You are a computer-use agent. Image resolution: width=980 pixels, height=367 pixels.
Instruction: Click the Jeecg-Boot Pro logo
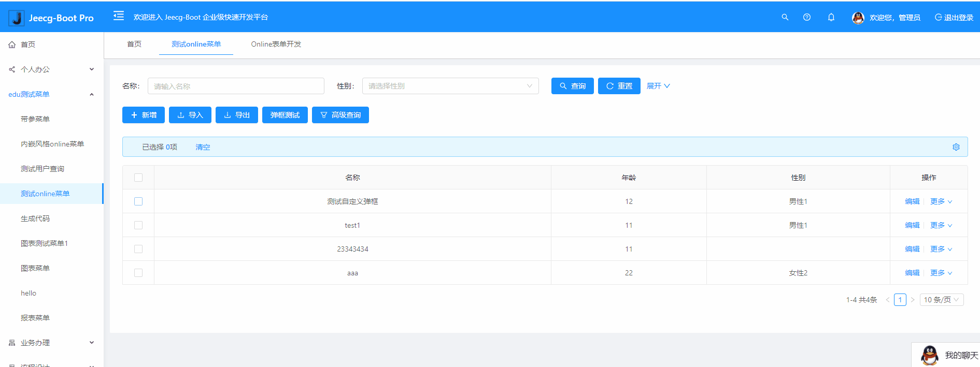51,18
